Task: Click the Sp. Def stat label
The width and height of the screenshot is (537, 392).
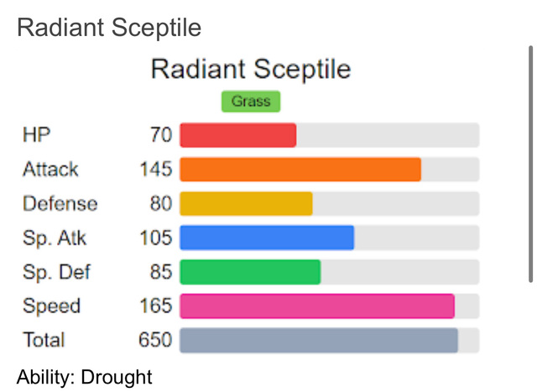Action: [56, 272]
